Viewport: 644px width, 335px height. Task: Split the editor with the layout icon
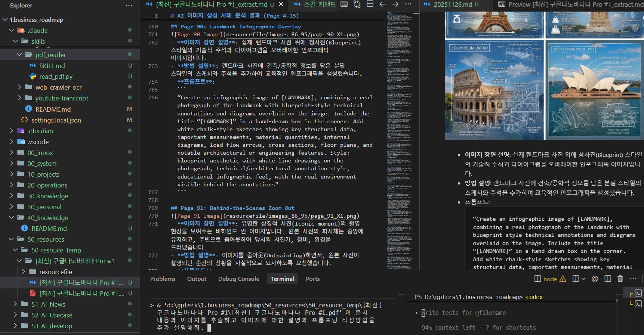click(370, 4)
